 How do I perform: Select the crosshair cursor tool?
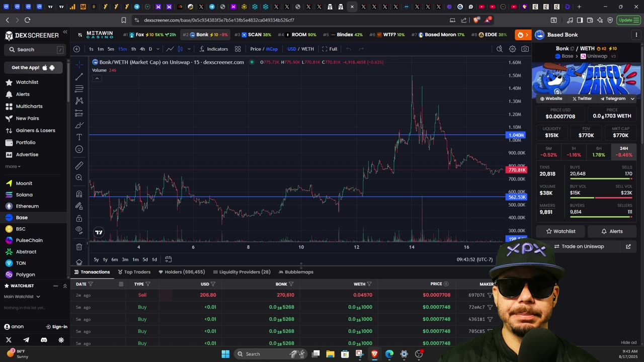tap(79, 64)
